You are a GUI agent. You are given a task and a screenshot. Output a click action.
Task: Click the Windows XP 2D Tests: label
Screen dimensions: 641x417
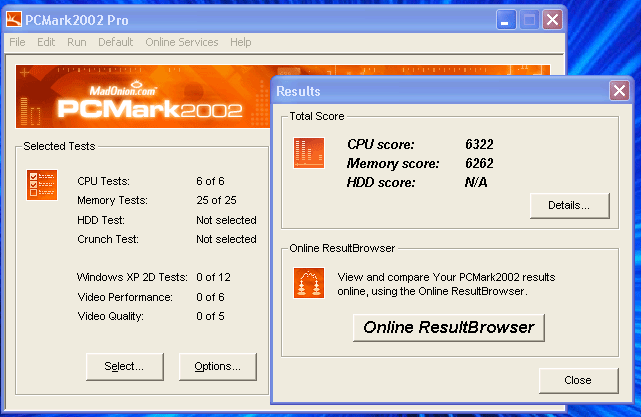(x=132, y=277)
